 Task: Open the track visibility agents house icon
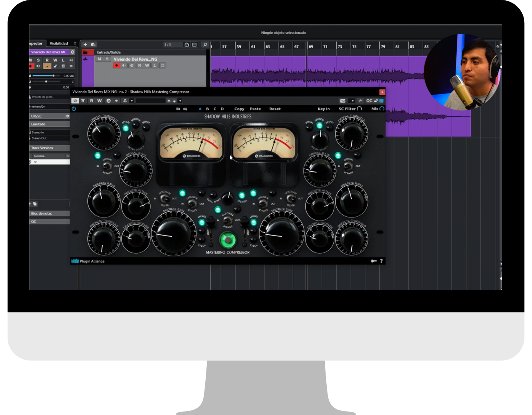pyautogui.click(x=187, y=45)
